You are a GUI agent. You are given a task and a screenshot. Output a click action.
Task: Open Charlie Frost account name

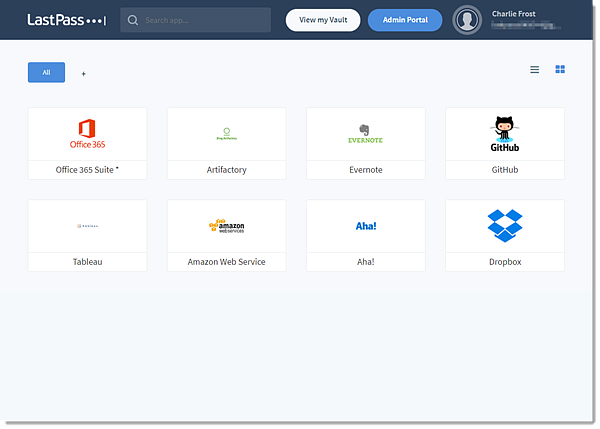point(514,14)
